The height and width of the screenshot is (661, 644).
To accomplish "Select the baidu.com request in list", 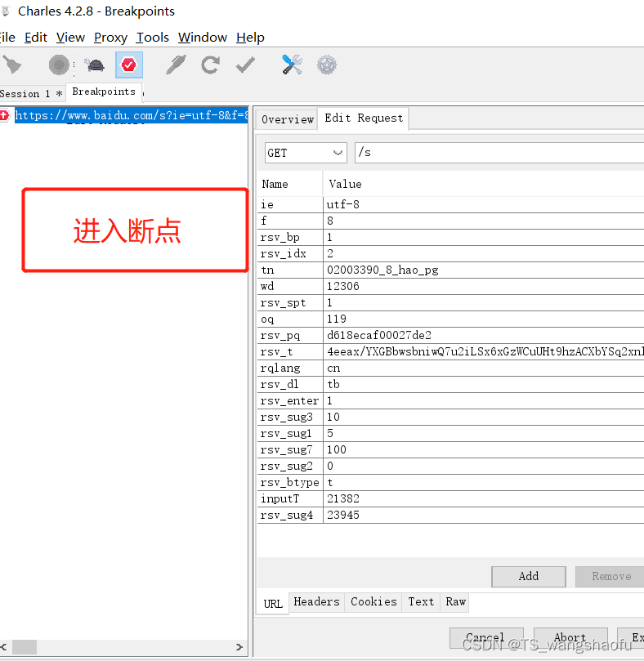I will 131,115.
